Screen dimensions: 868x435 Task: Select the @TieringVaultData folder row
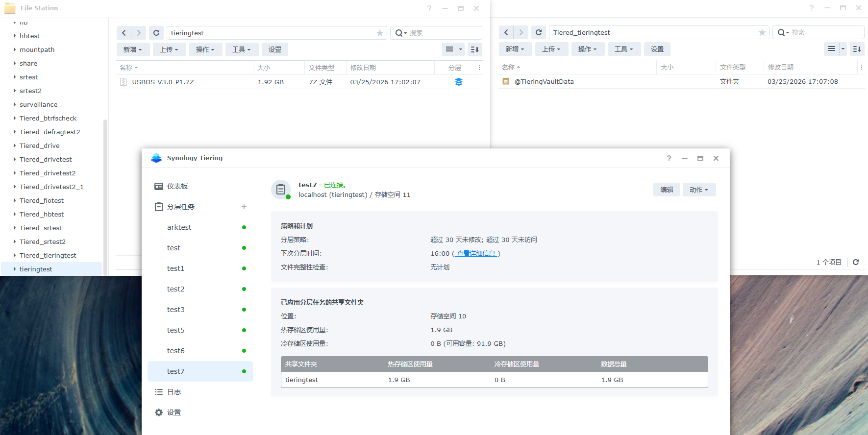[x=544, y=82]
